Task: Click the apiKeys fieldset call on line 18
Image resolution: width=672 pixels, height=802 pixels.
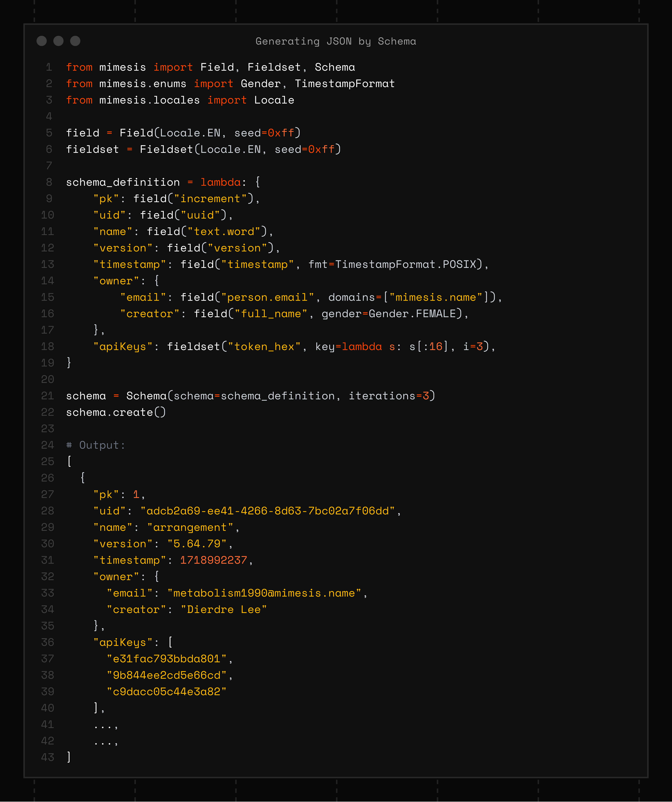Action: (x=195, y=346)
